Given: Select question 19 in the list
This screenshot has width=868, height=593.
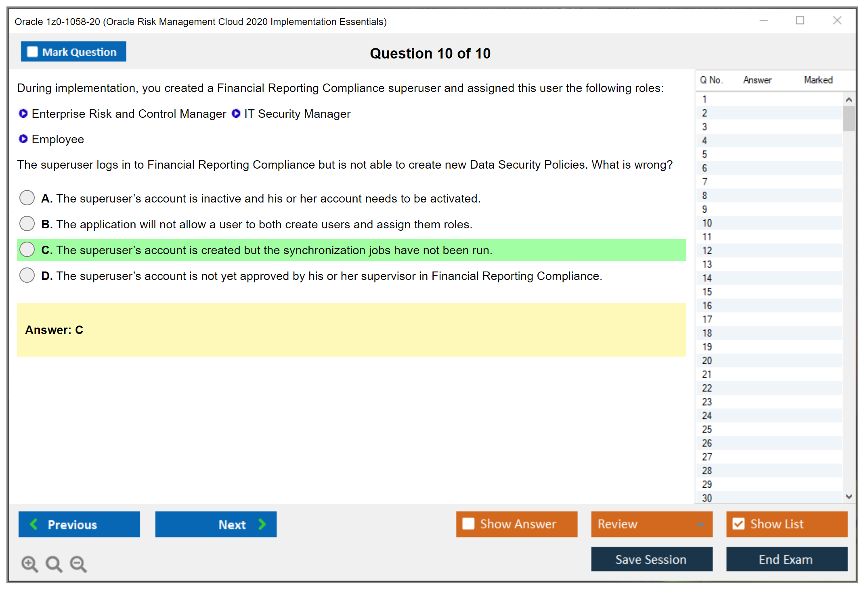Looking at the screenshot, I should tap(769, 347).
